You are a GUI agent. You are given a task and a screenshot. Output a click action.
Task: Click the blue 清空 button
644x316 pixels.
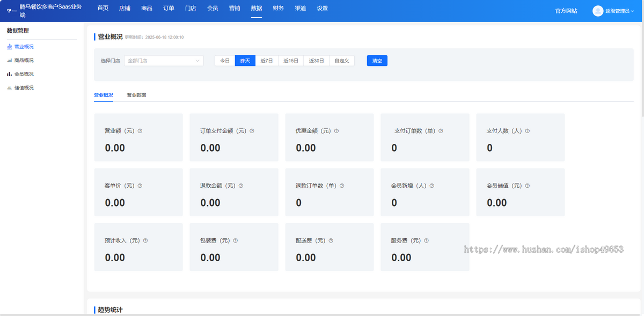point(377,61)
